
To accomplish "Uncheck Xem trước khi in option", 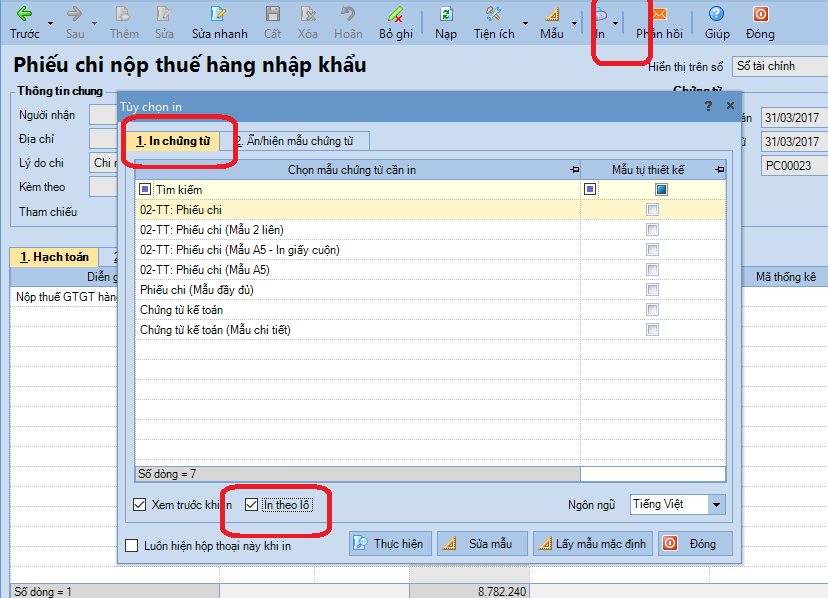I will (x=139, y=504).
